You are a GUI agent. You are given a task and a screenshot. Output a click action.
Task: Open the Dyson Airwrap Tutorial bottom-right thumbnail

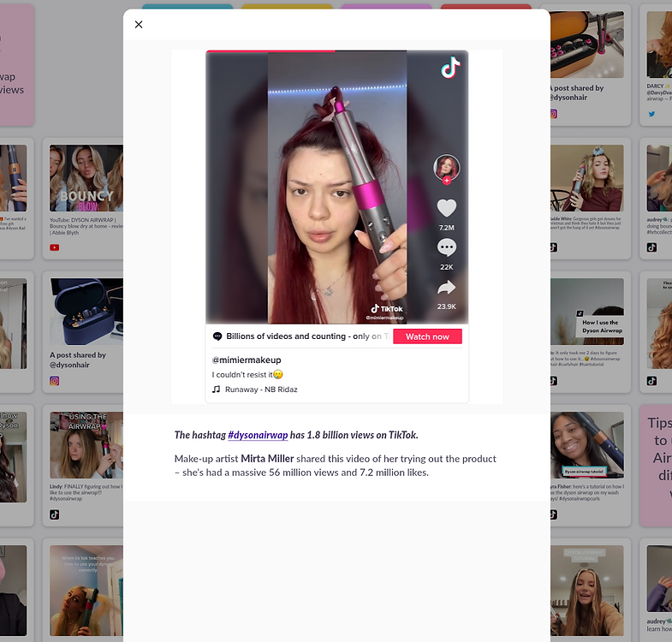click(x=587, y=590)
